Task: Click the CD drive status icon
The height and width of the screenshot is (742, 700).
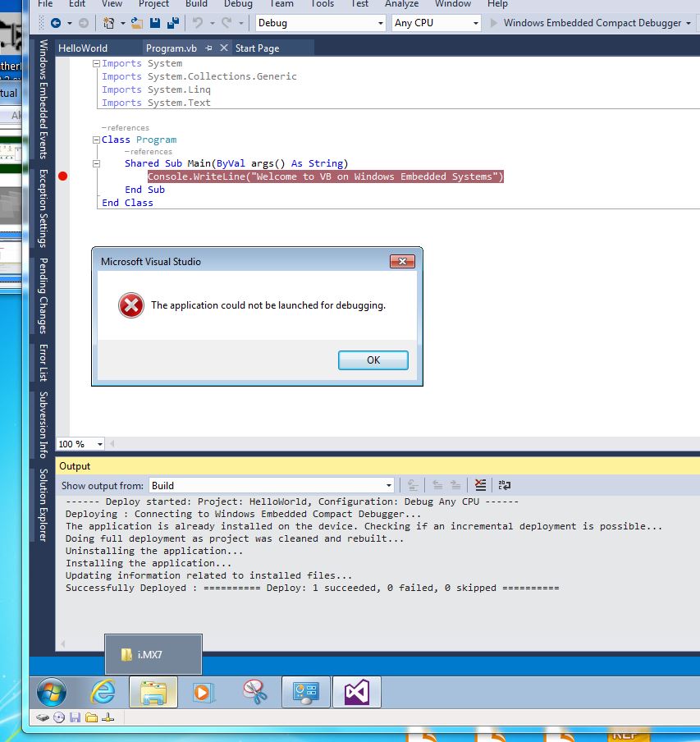Action: pyautogui.click(x=59, y=717)
